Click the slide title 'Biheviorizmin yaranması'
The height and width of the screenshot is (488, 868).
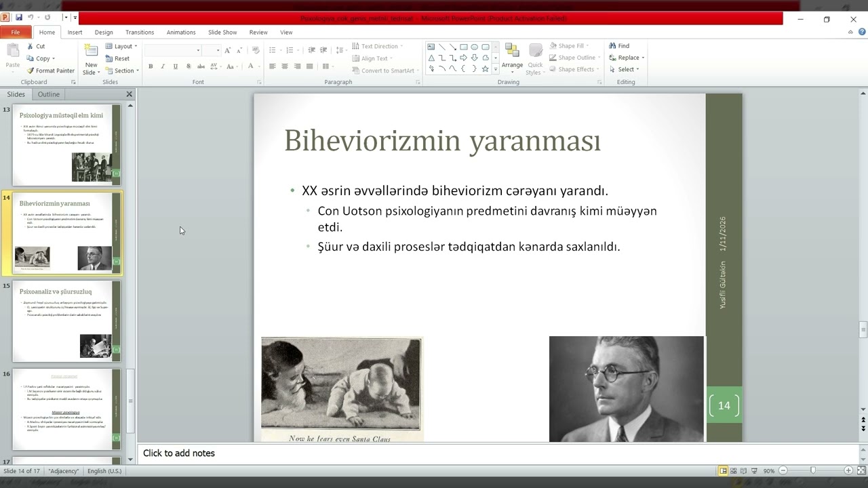[x=442, y=140]
